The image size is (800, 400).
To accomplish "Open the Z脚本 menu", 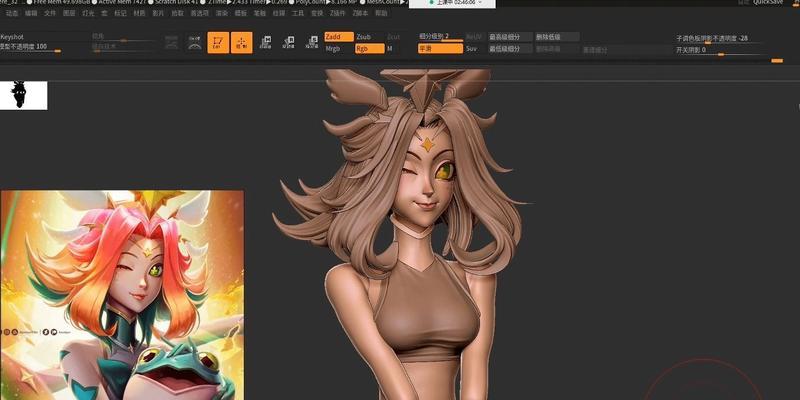I will (360, 13).
